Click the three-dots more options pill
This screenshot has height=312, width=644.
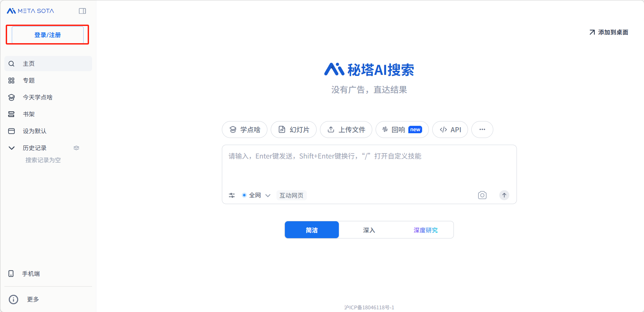[x=482, y=130]
